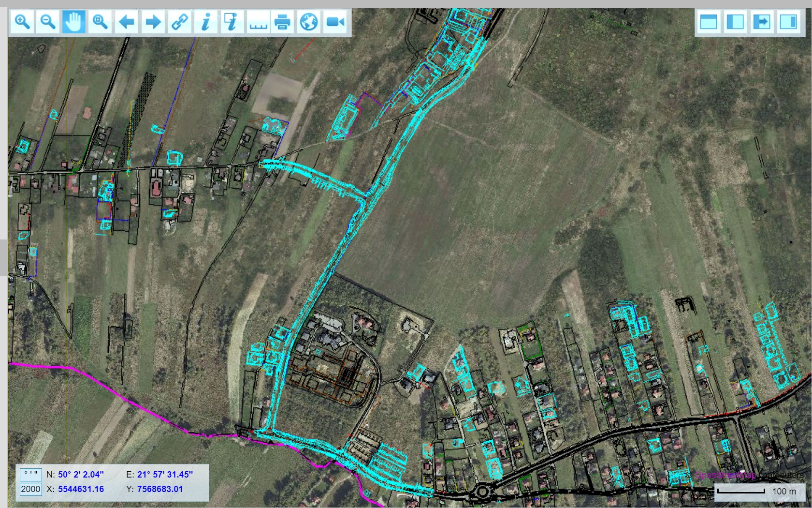
Task: Click the degrees-minutes-seconds format button
Action: tap(30, 474)
